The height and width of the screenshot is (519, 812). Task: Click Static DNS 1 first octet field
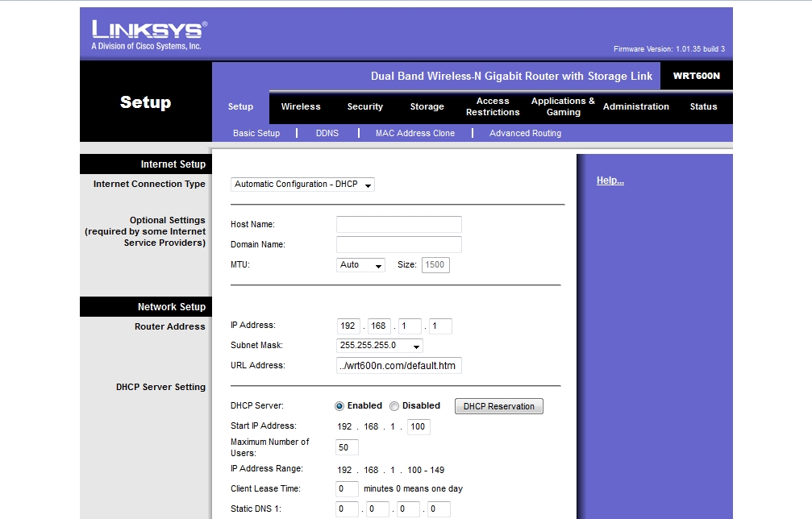point(347,509)
